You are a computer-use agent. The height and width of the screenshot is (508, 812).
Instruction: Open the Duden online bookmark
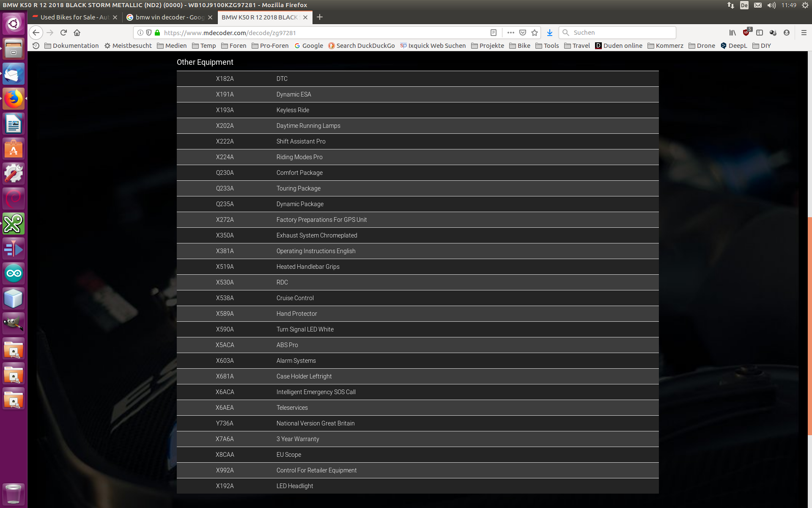(619, 46)
